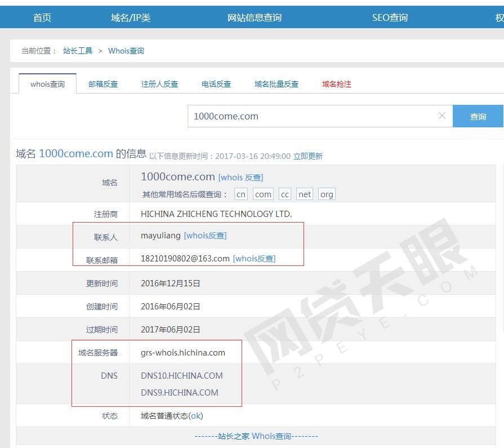Open the red 域名抢注 tab
Image resolution: width=504 pixels, height=448 pixels.
337,84
